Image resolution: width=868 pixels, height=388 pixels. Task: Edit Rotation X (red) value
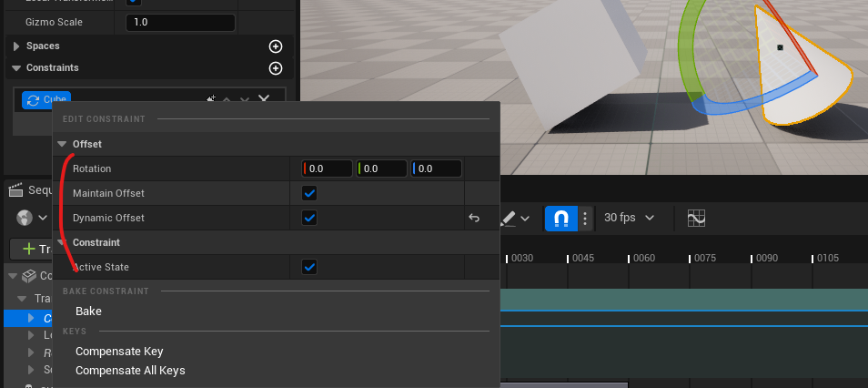click(x=328, y=168)
